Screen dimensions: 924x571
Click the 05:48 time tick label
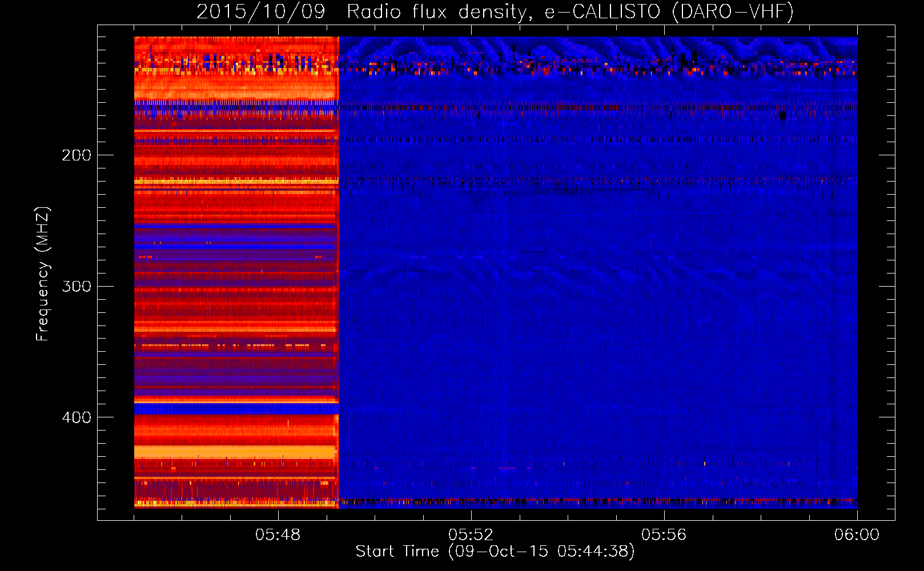(278, 535)
